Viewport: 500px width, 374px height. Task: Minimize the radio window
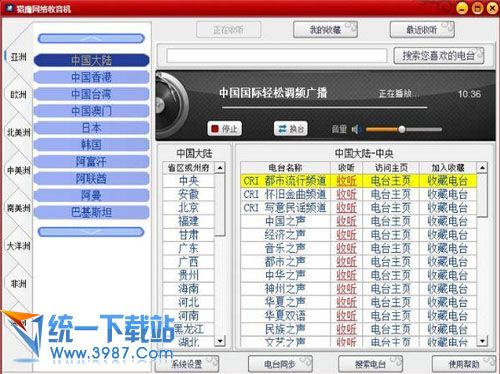tap(462, 8)
